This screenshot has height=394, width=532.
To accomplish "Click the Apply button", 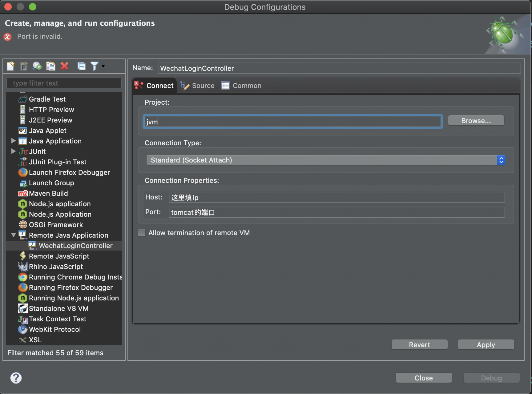I will (x=486, y=345).
